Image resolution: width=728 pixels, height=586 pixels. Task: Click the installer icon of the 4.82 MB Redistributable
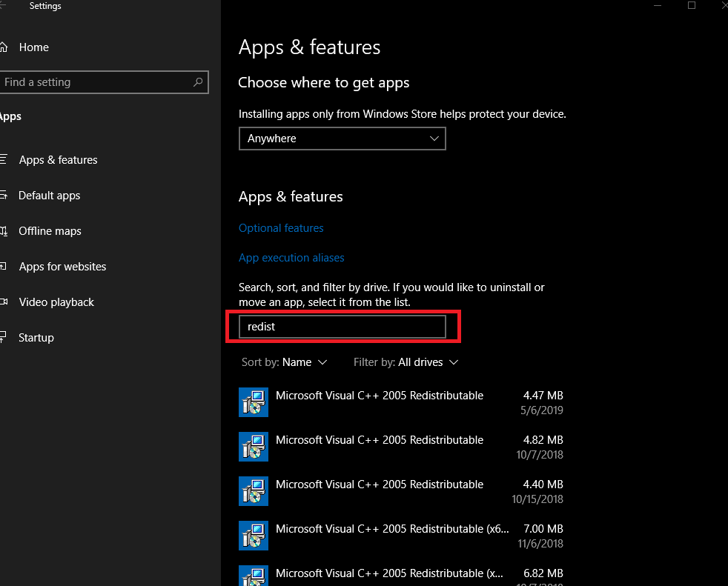254,447
